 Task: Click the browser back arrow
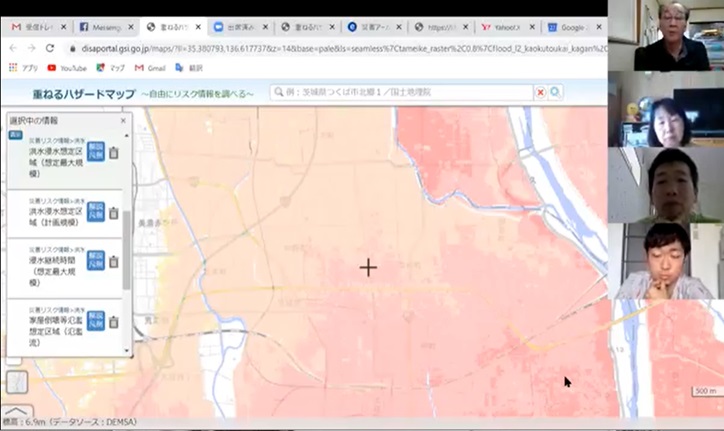[x=13, y=48]
